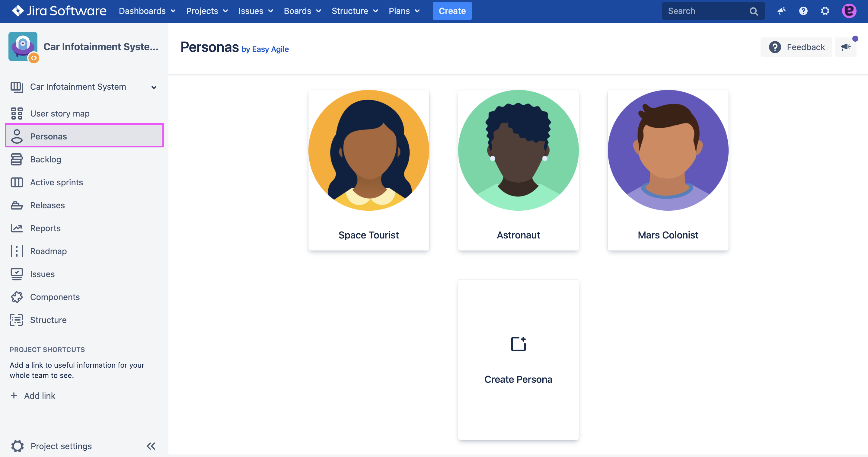Click the user profile avatar
The image size is (868, 457).
[849, 11]
